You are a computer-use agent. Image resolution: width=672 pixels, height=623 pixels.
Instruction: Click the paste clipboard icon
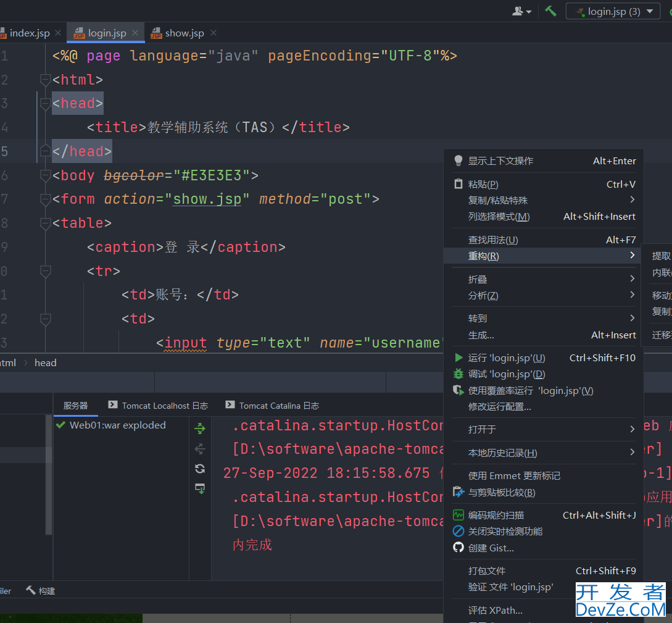458,184
